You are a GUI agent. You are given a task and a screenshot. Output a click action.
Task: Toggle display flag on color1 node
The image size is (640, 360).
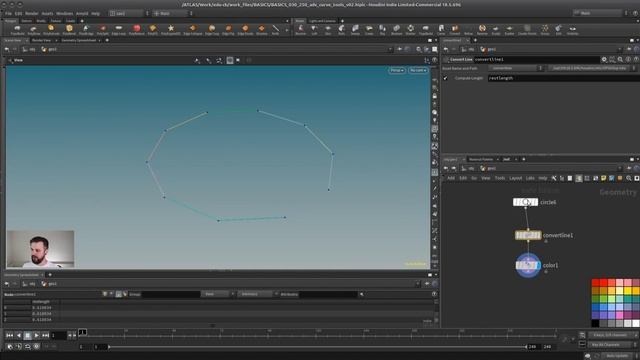pos(538,266)
